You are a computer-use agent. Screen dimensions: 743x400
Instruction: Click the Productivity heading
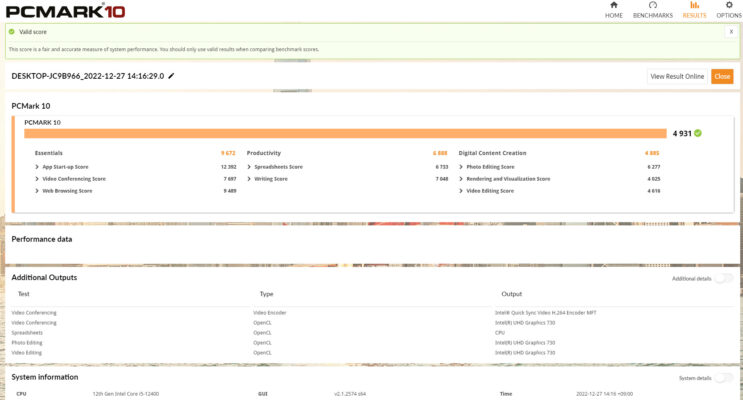pyautogui.click(x=263, y=153)
